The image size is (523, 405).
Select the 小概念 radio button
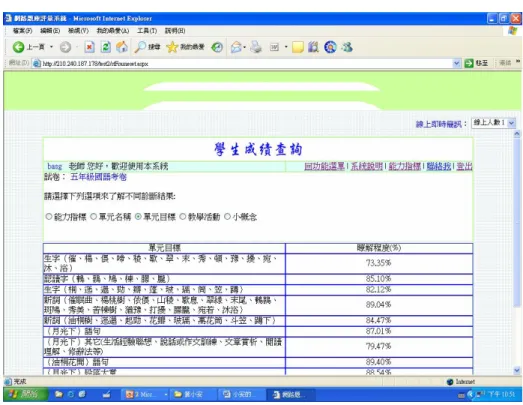tap(227, 217)
